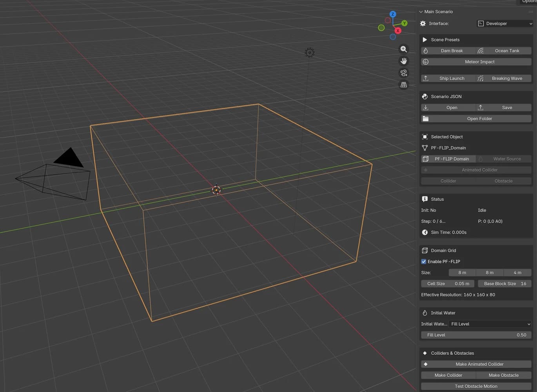This screenshot has width=537, height=392.
Task: Set object type to PF-FLIP Domain
Action: (448, 159)
